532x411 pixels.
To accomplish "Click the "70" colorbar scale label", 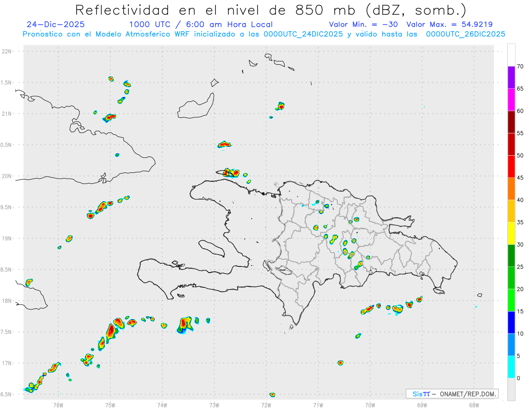I will pos(520,67).
